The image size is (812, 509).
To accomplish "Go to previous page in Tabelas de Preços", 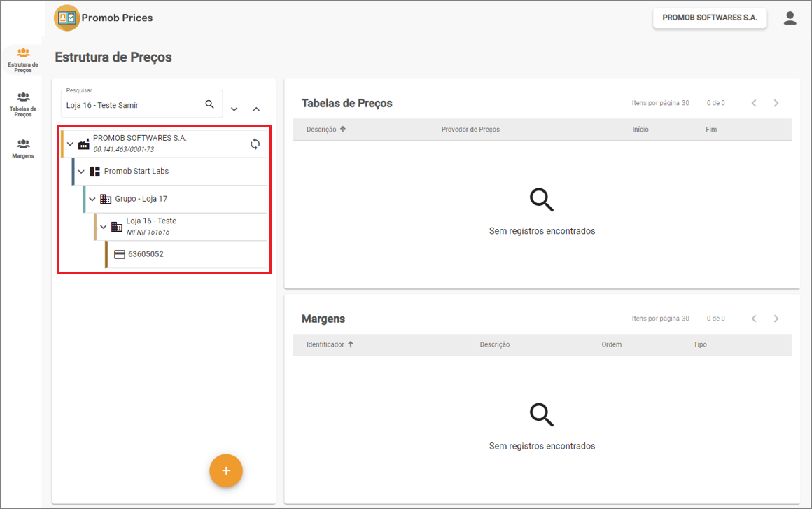I will [x=754, y=103].
